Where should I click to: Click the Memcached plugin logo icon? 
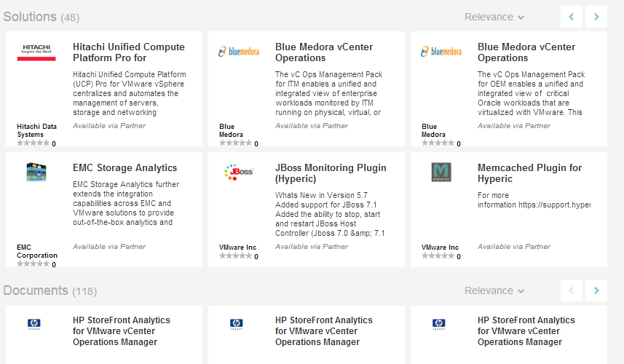[441, 173]
